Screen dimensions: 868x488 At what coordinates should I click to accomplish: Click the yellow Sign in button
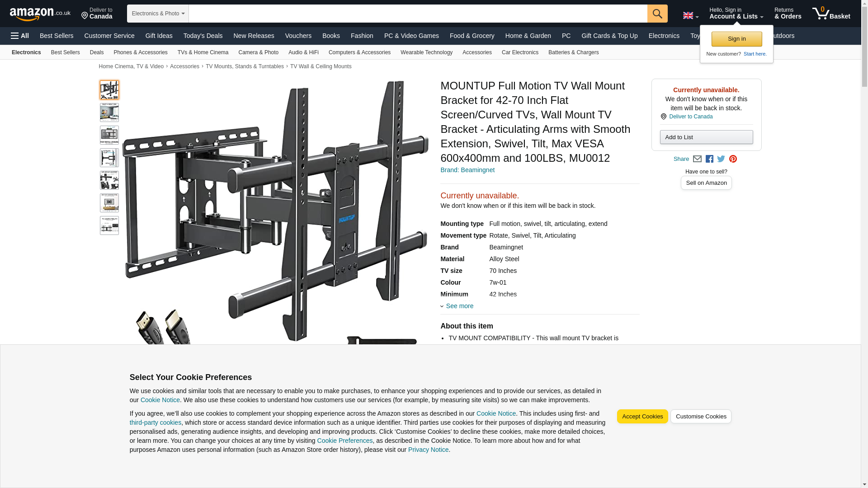736,39
